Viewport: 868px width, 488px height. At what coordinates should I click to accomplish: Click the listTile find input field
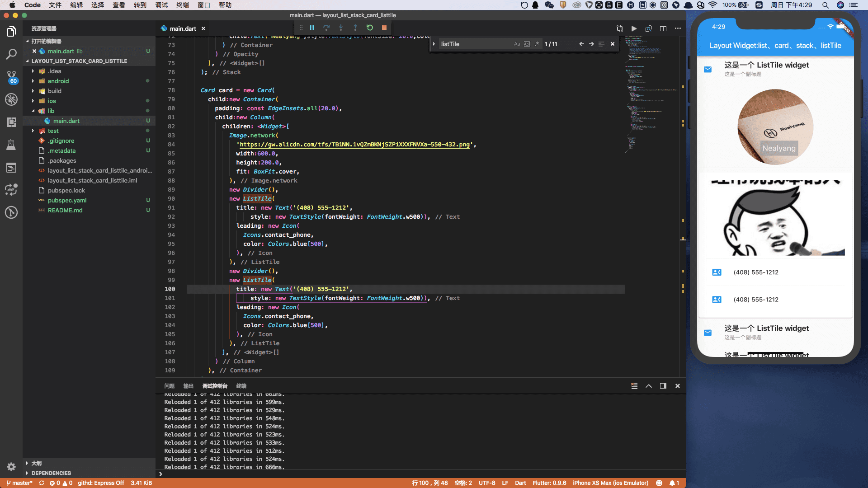pyautogui.click(x=475, y=44)
